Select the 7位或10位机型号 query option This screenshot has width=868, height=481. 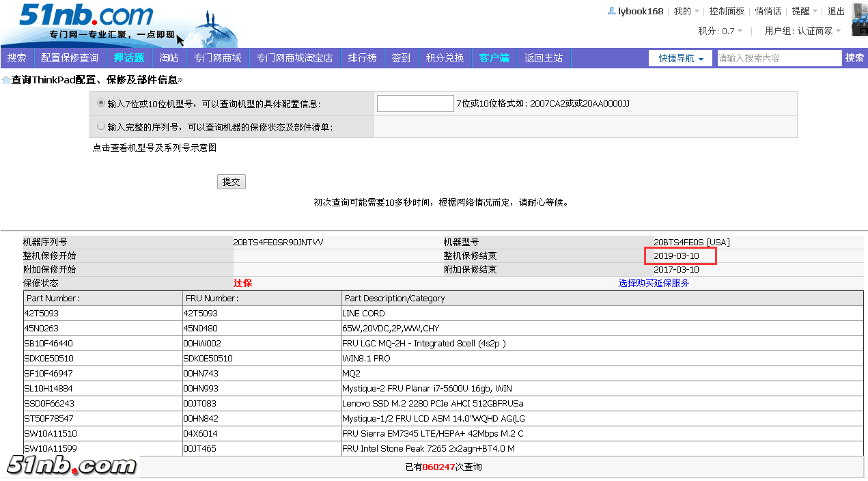[x=101, y=103]
